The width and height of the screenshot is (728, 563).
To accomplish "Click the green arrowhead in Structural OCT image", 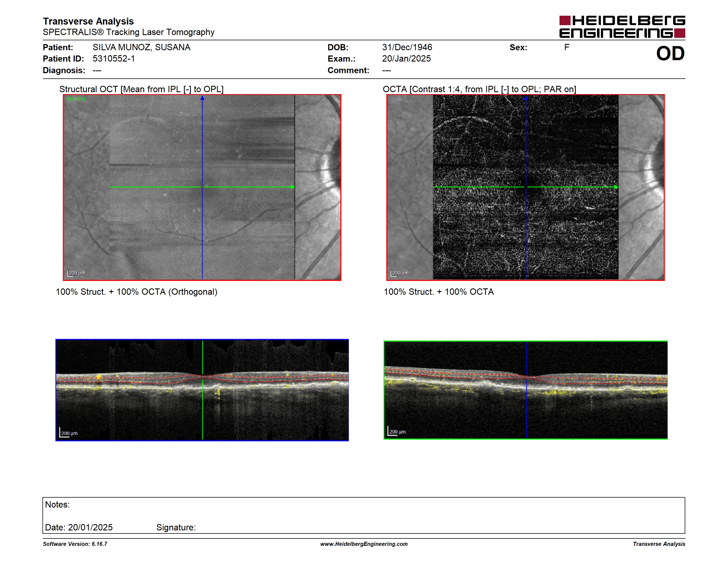I will click(293, 187).
